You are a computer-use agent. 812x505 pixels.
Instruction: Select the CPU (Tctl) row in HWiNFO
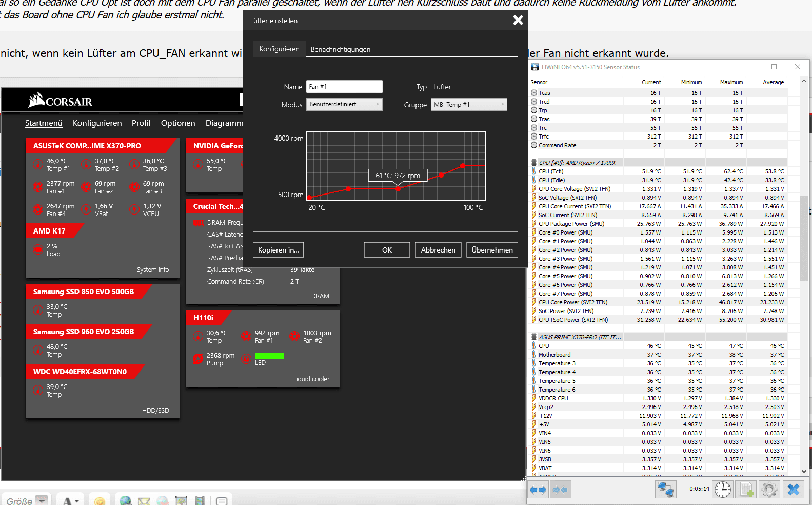click(x=658, y=171)
